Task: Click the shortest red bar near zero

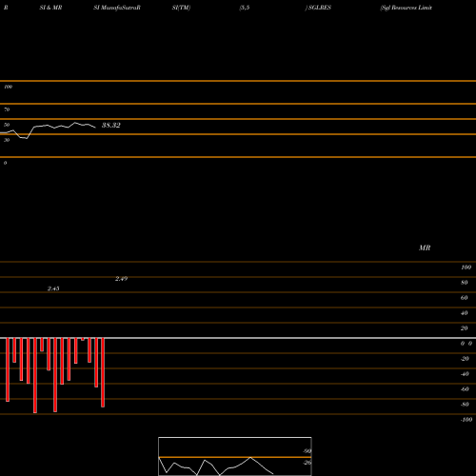Action: (83, 339)
